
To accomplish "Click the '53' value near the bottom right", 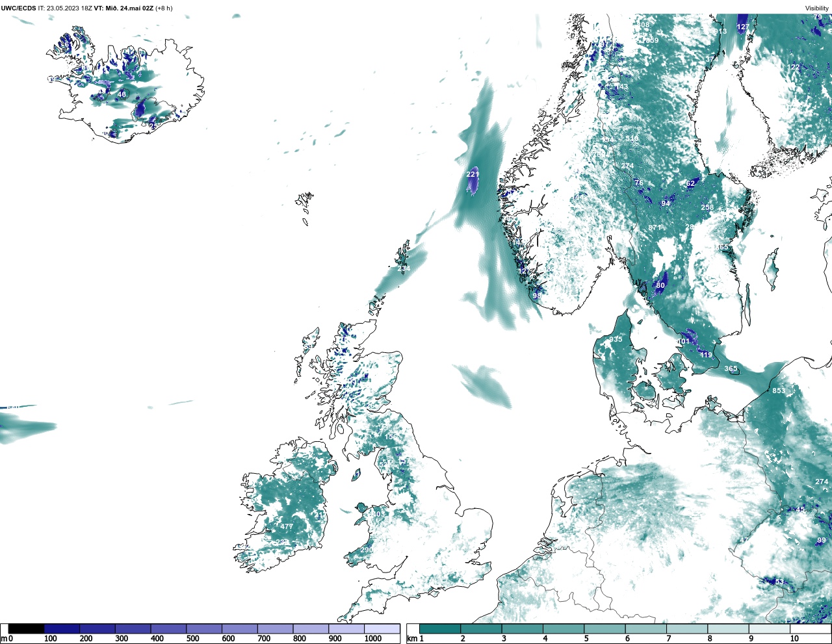I will (779, 582).
